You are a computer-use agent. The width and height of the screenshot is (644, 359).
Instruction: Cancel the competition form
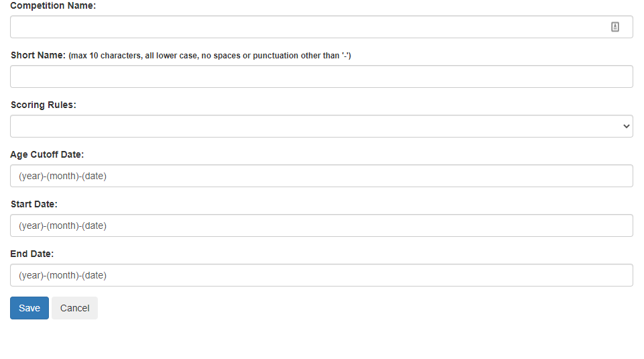[x=75, y=308]
